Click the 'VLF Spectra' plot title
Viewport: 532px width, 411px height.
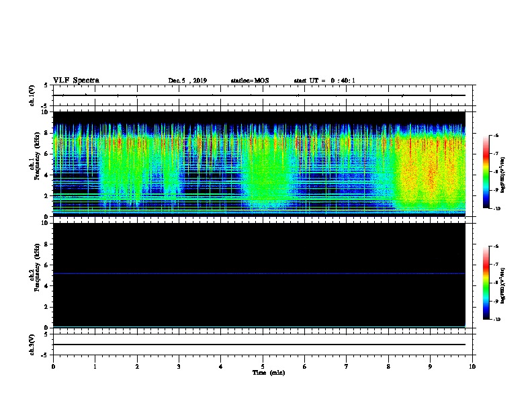pyautogui.click(x=76, y=81)
